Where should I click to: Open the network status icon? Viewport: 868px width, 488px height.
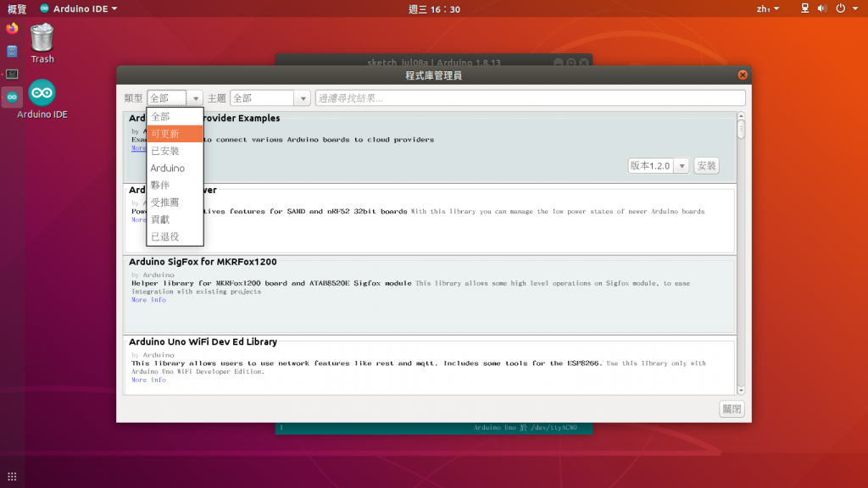coord(805,8)
